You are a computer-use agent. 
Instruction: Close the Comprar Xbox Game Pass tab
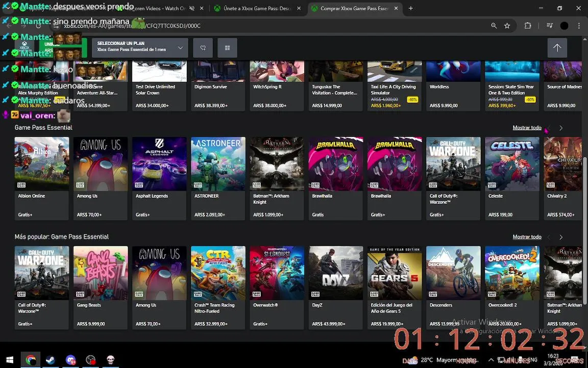tap(396, 8)
